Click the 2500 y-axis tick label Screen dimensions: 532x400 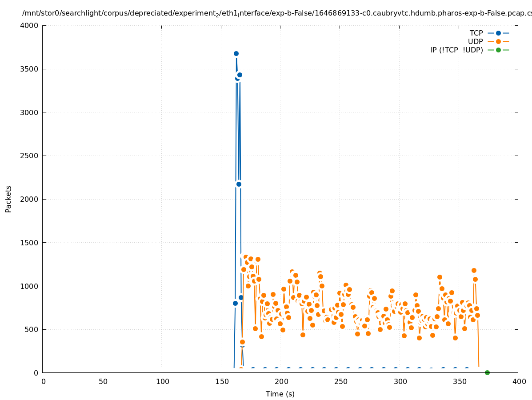(30, 156)
